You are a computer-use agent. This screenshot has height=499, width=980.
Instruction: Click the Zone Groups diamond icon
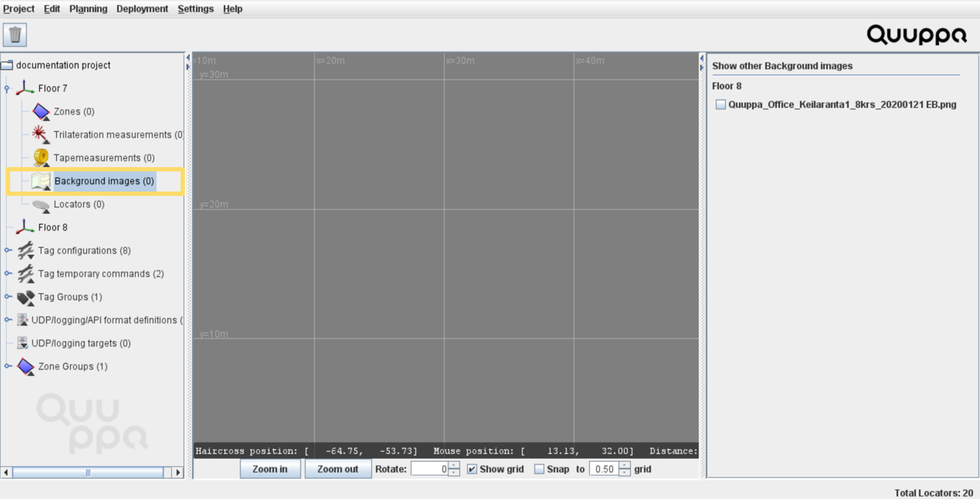[x=25, y=367]
